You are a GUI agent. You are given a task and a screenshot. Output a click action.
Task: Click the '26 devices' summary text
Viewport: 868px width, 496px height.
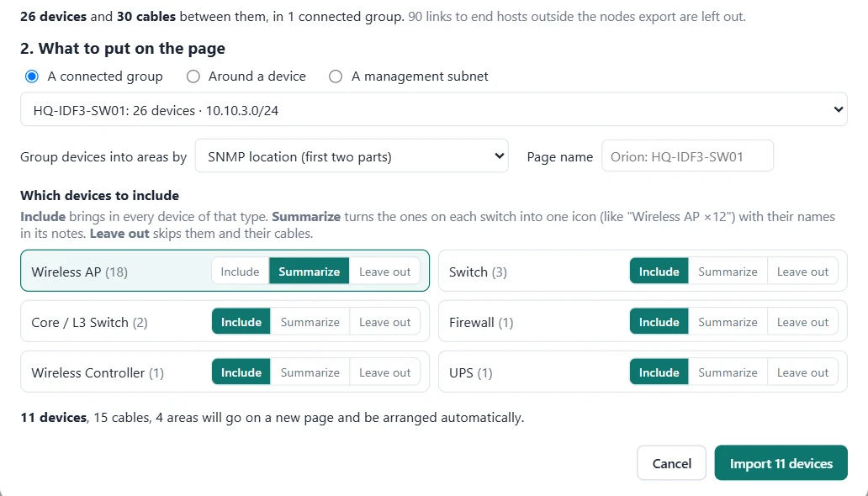(x=53, y=17)
